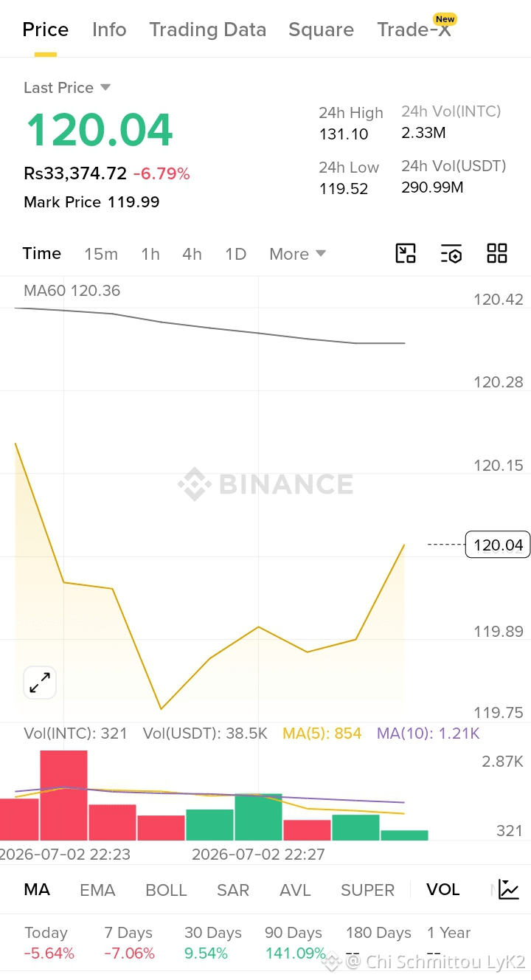
Task: Expand the Last Price dropdown arrow
Action: (x=105, y=87)
